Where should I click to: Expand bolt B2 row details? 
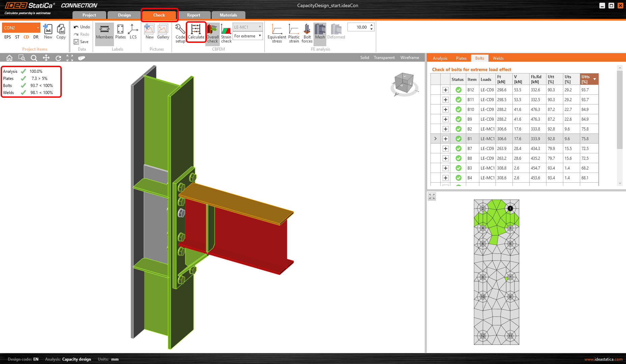[x=446, y=129]
